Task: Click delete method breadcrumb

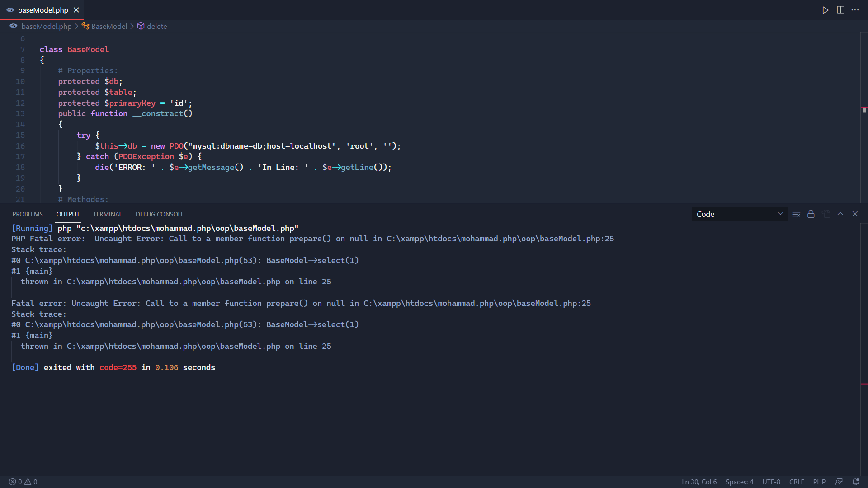Action: click(152, 26)
